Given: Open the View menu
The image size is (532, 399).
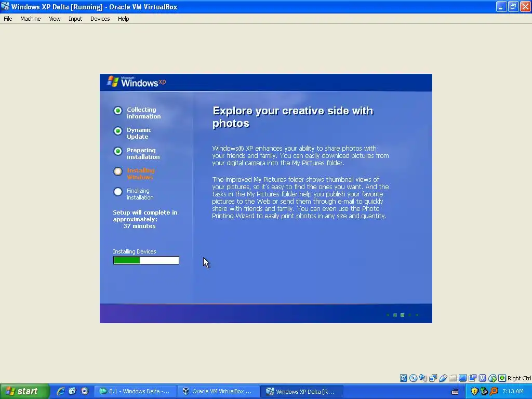Looking at the screenshot, I should [55, 19].
